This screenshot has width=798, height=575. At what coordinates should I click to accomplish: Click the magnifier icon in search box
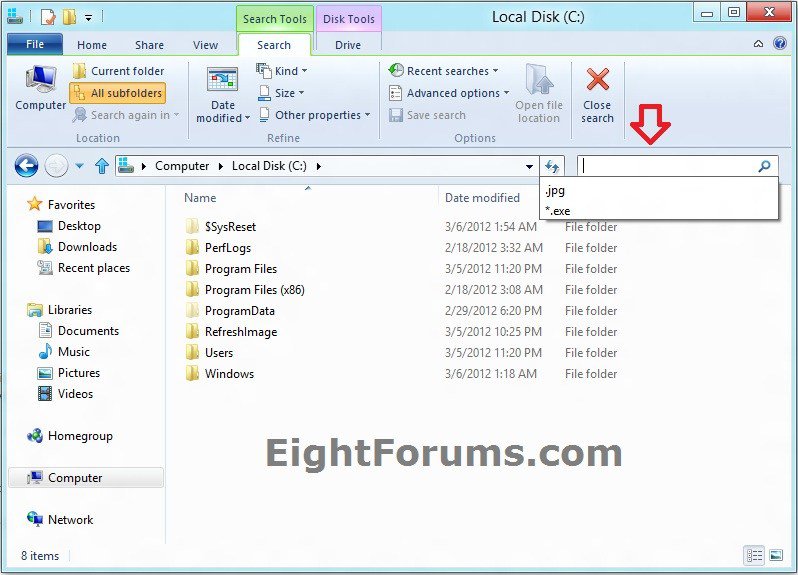coord(765,166)
